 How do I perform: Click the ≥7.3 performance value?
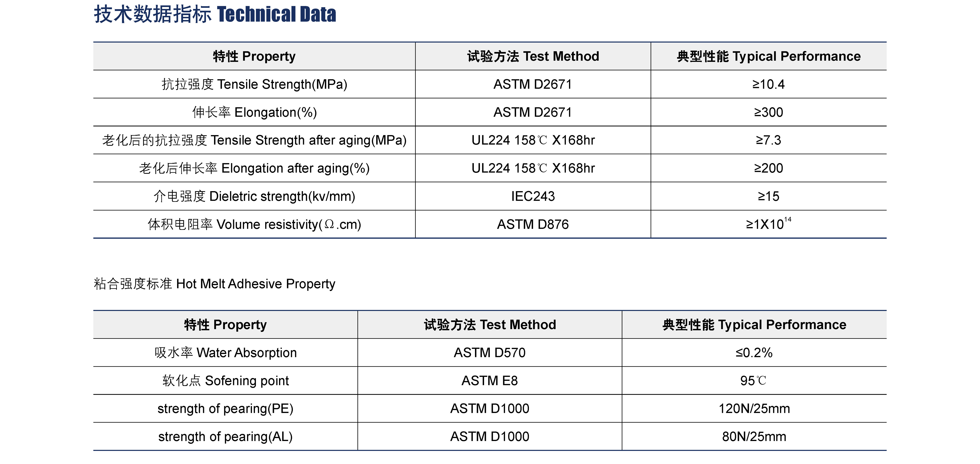[x=768, y=140]
